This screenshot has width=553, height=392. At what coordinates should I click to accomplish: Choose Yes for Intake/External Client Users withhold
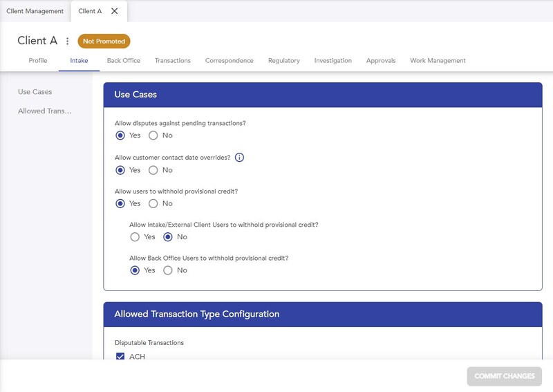[x=135, y=236]
